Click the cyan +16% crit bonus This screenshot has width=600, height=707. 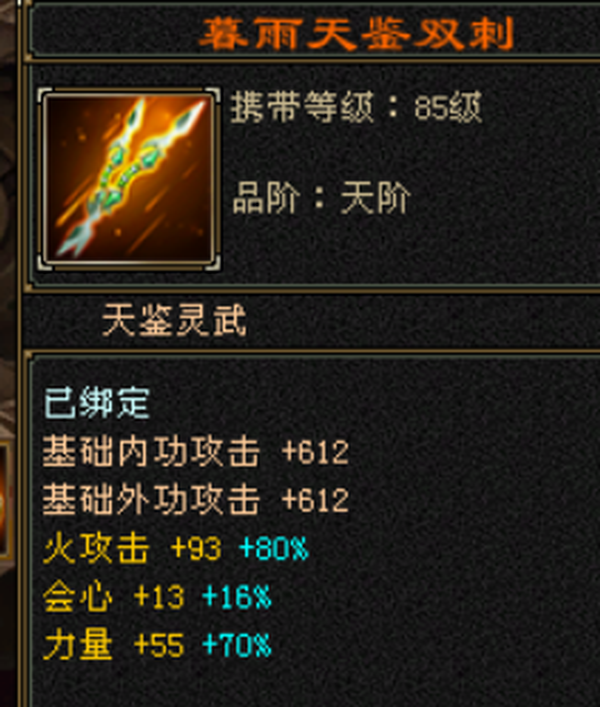(x=237, y=597)
